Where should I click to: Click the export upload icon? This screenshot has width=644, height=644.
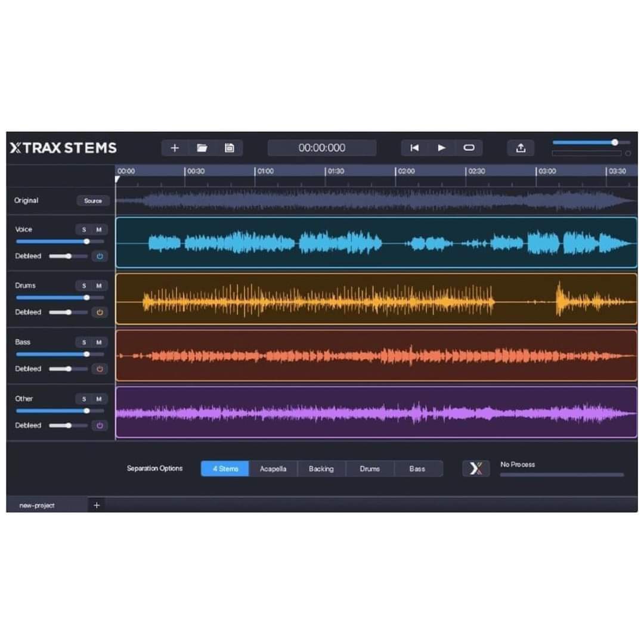(520, 148)
